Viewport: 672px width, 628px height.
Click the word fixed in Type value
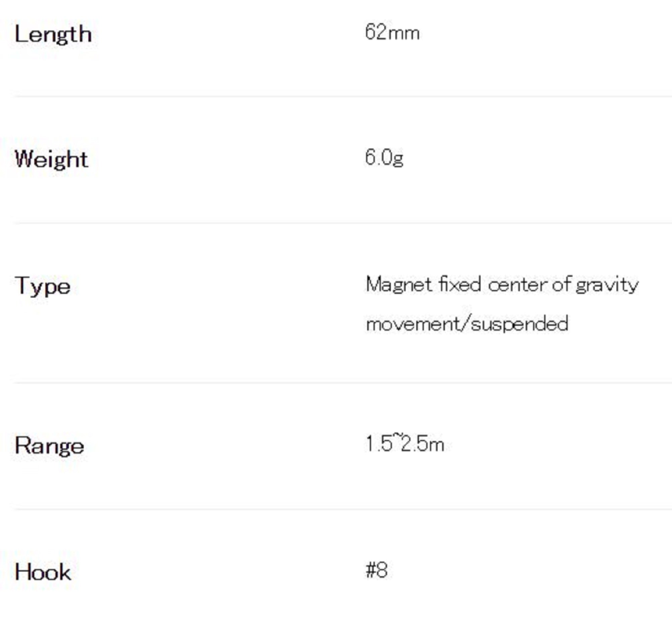(x=460, y=284)
